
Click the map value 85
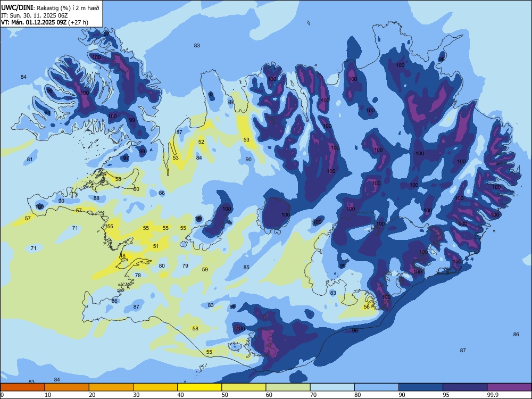tap(246, 268)
